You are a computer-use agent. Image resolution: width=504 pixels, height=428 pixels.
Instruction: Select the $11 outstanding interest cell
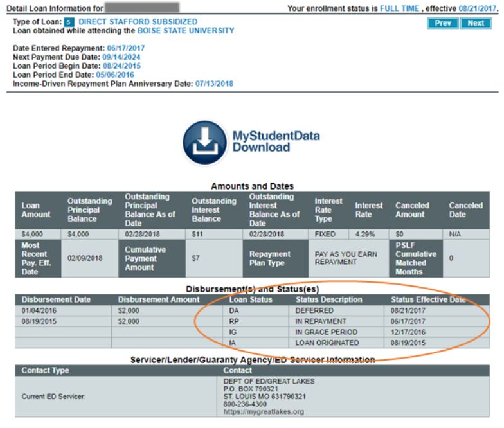[214, 234]
